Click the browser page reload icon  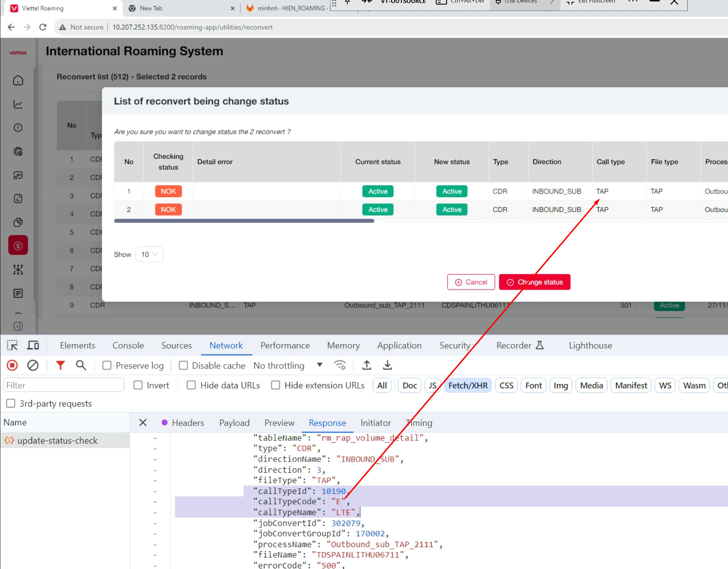point(43,27)
